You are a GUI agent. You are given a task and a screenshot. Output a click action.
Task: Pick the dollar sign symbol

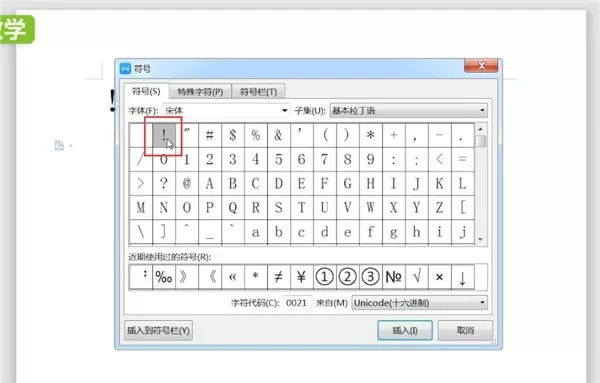[x=233, y=135]
